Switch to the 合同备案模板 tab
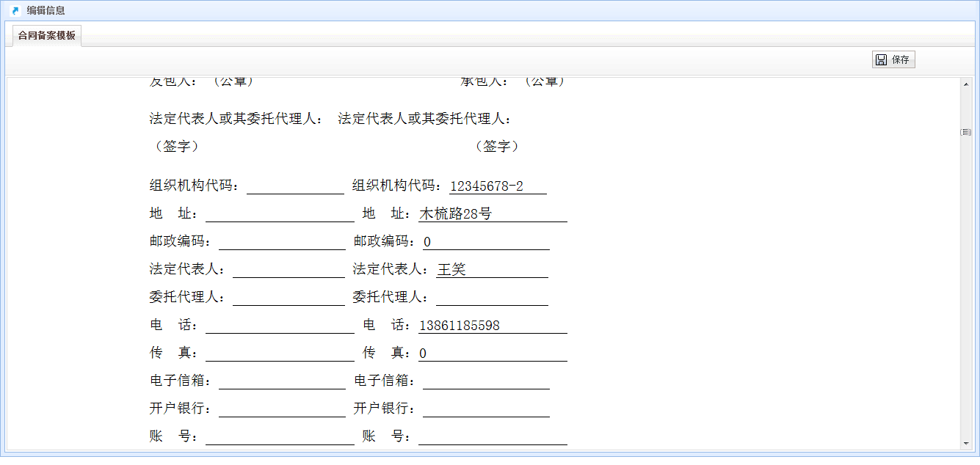 click(47, 35)
